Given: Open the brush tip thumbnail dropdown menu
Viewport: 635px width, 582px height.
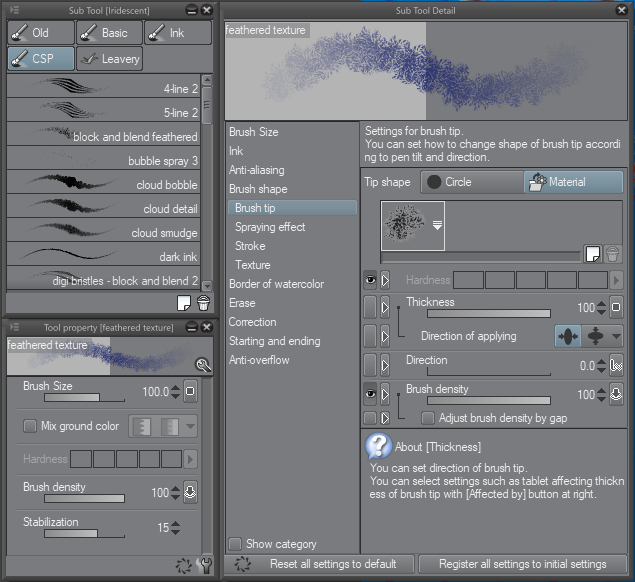Looking at the screenshot, I should click(x=437, y=226).
